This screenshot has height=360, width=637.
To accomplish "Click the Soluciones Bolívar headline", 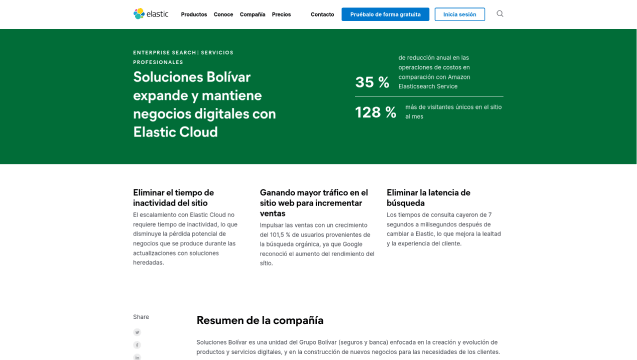I will pyautogui.click(x=204, y=104).
